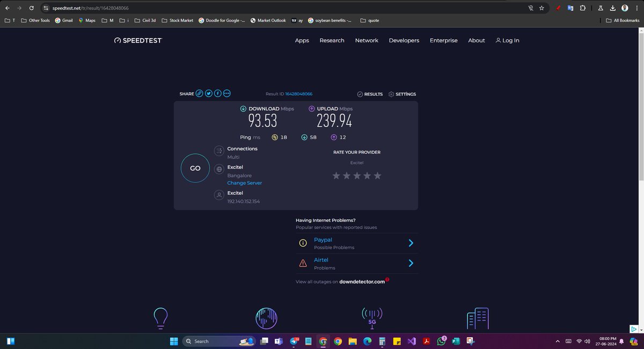Click the 5G antenna icon
The width and height of the screenshot is (644, 349).
(x=372, y=318)
